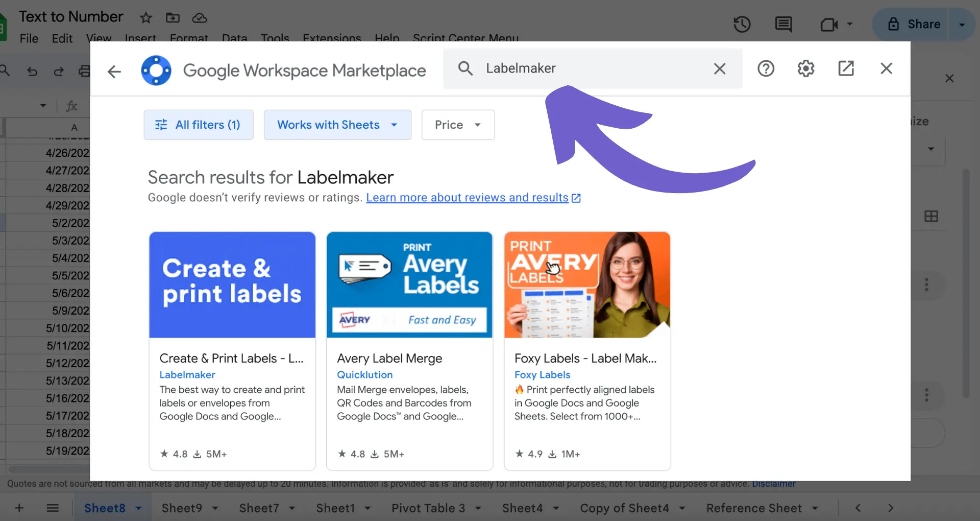Image resolution: width=980 pixels, height=521 pixels.
Task: Open all sheets list icon
Action: point(53,508)
